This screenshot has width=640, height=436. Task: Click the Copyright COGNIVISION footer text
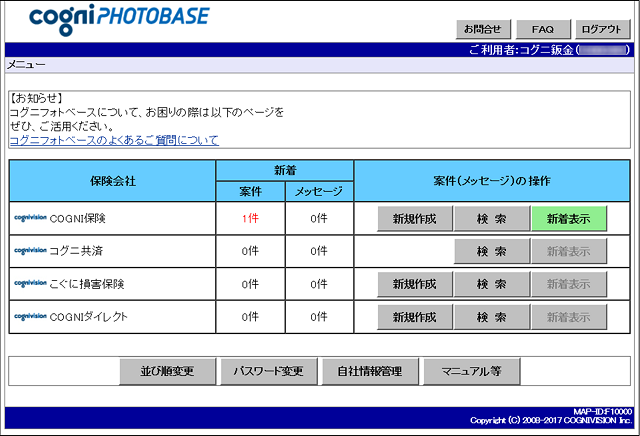tap(551, 420)
